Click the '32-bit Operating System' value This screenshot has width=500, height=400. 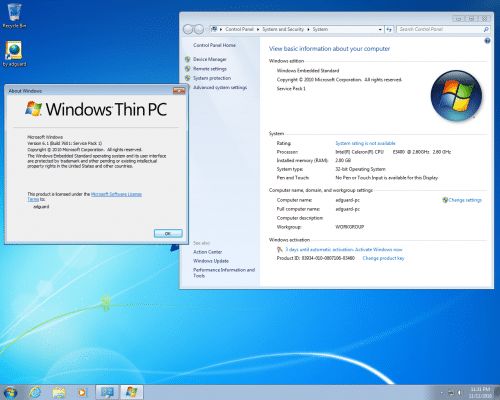coord(360,169)
